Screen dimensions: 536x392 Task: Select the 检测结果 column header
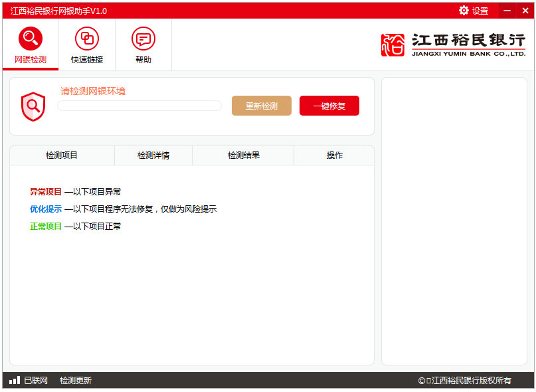point(243,155)
